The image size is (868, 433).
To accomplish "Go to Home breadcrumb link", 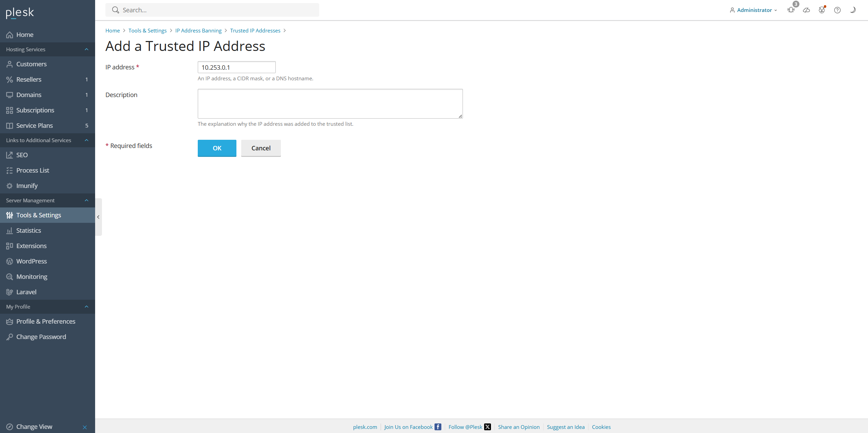I will click(113, 30).
